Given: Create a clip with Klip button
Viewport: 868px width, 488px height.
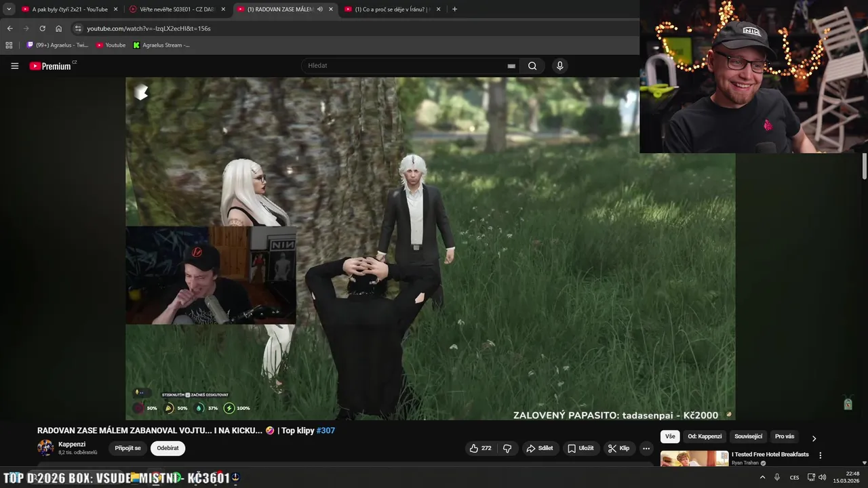Looking at the screenshot, I should [x=619, y=448].
